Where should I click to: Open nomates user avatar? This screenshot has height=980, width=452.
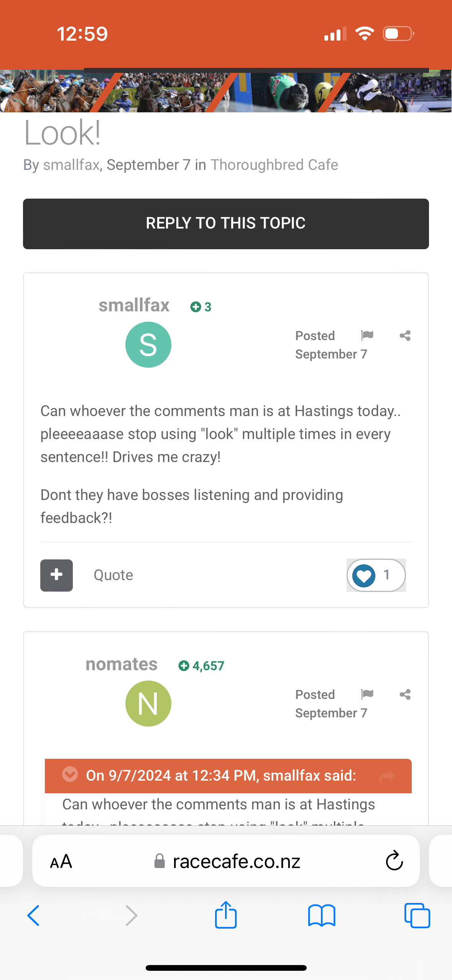click(x=148, y=703)
